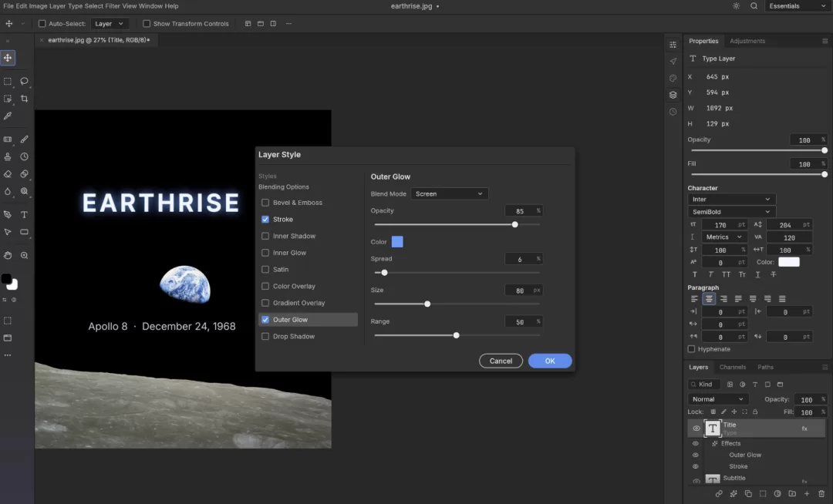The image size is (833, 504).
Task: Select the Brush tool
Action: (x=25, y=139)
